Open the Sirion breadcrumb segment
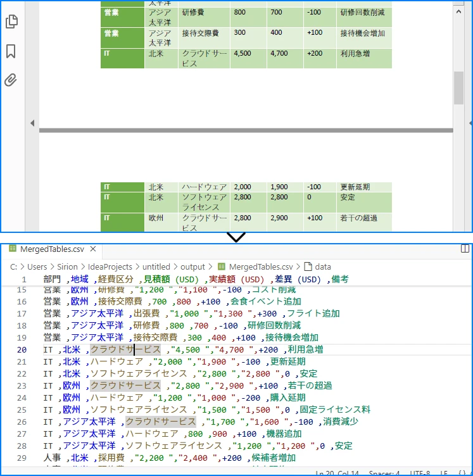The image size is (473, 476). [67, 267]
